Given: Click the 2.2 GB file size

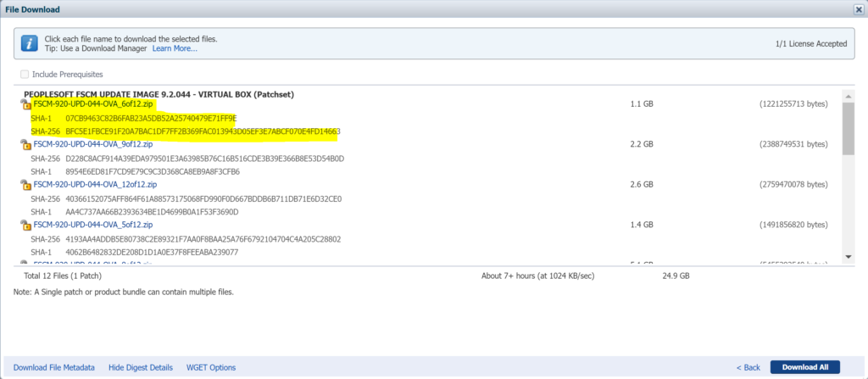Looking at the screenshot, I should click(x=642, y=144).
